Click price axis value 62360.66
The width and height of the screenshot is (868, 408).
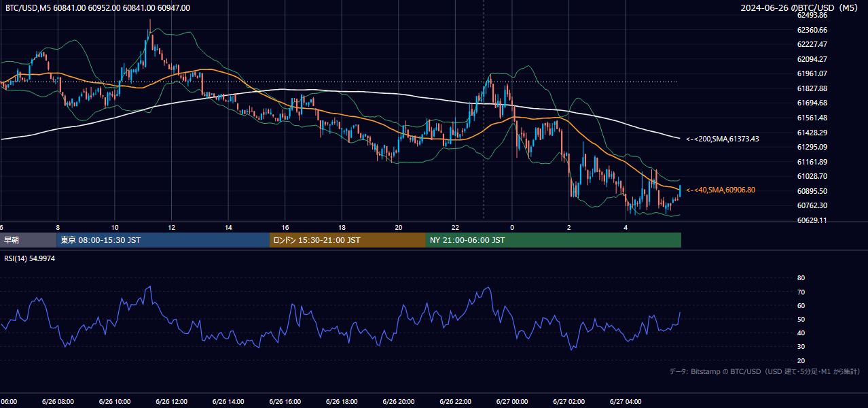[x=812, y=30]
